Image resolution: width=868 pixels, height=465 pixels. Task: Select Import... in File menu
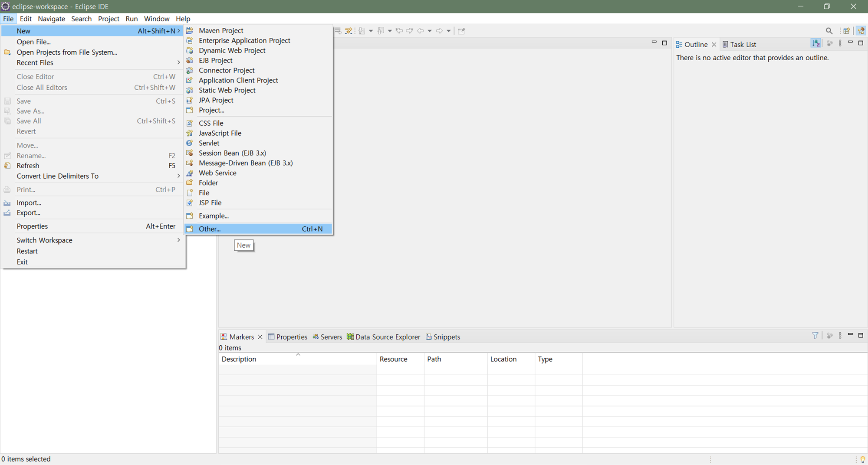click(x=93, y=203)
